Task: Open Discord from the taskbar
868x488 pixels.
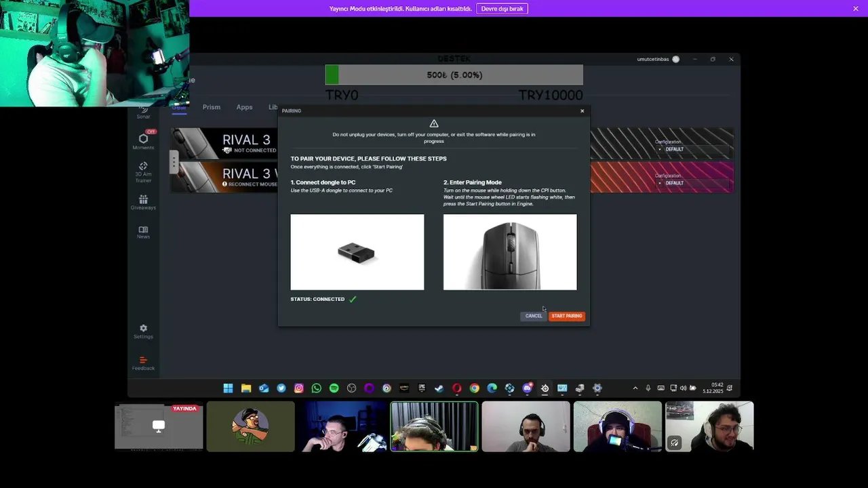Action: pyautogui.click(x=528, y=388)
